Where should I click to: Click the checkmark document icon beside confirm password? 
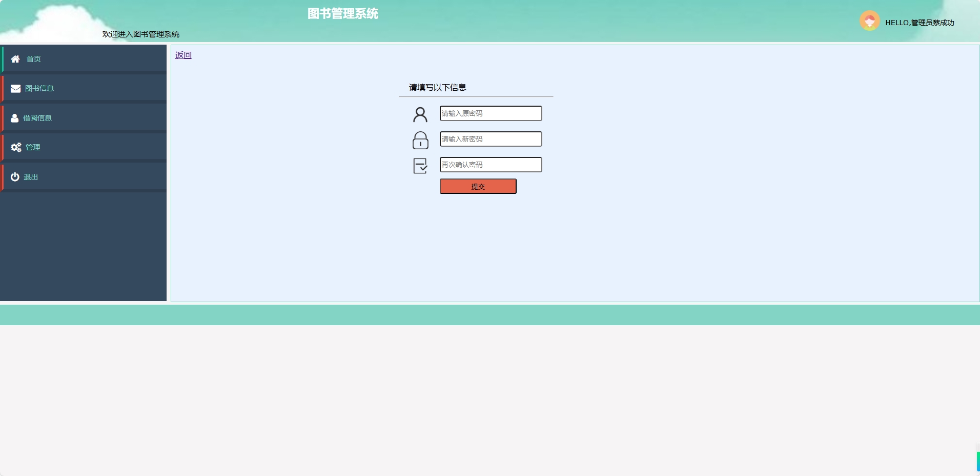pos(420,165)
